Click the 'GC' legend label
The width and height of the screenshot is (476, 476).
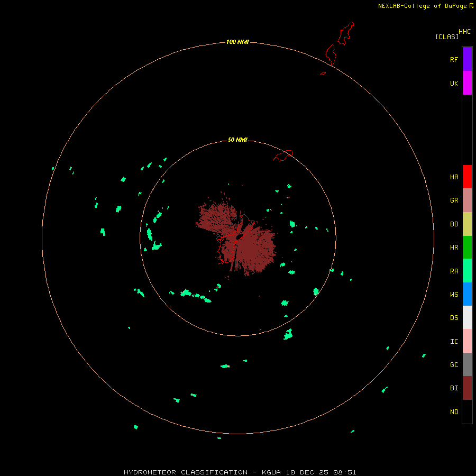point(454,364)
